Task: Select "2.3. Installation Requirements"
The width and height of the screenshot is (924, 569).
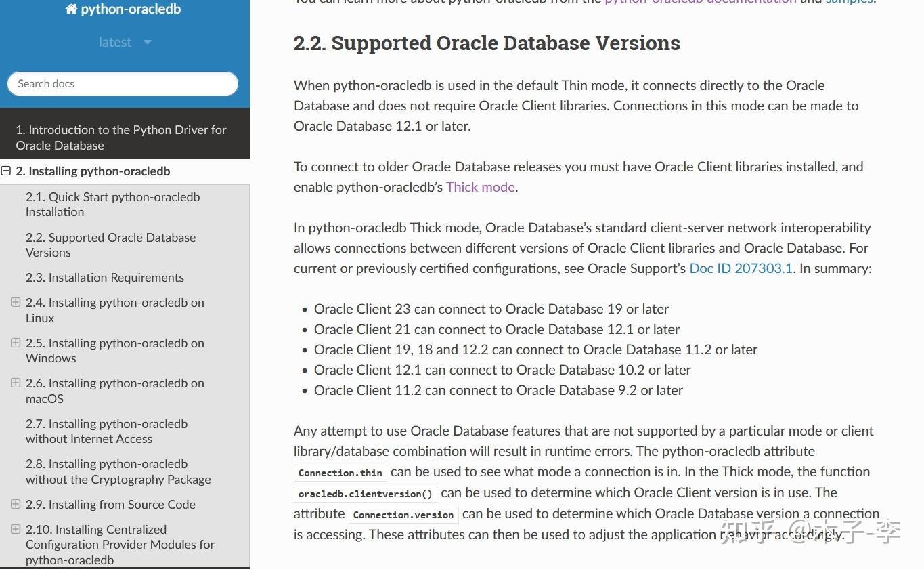Action: click(105, 277)
